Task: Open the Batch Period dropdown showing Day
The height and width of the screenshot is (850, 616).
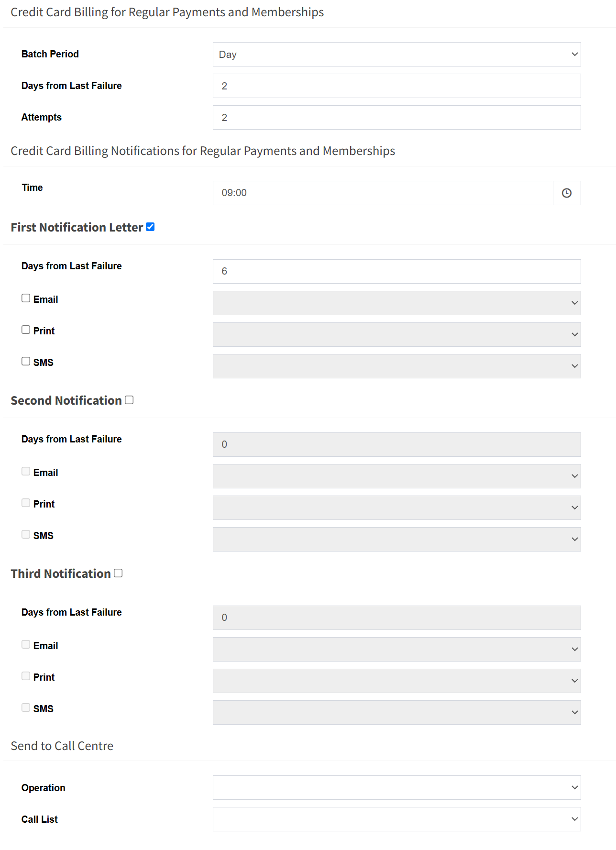Action: [x=397, y=54]
